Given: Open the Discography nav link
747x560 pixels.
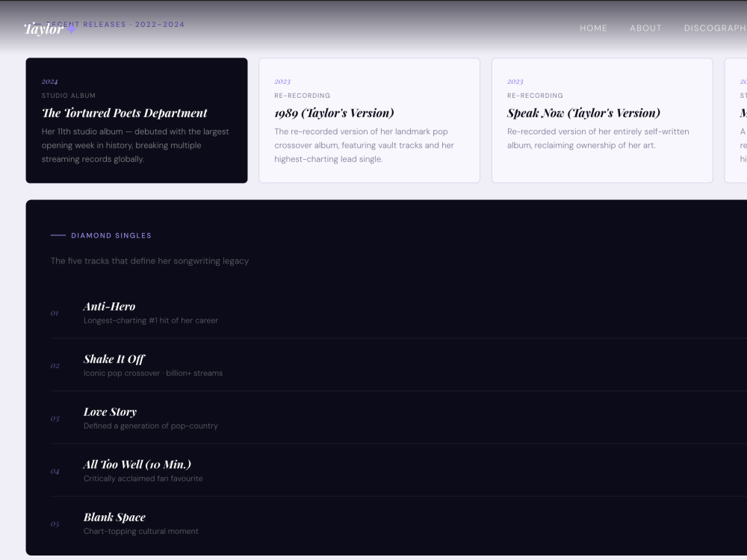Looking at the screenshot, I should pyautogui.click(x=715, y=28).
